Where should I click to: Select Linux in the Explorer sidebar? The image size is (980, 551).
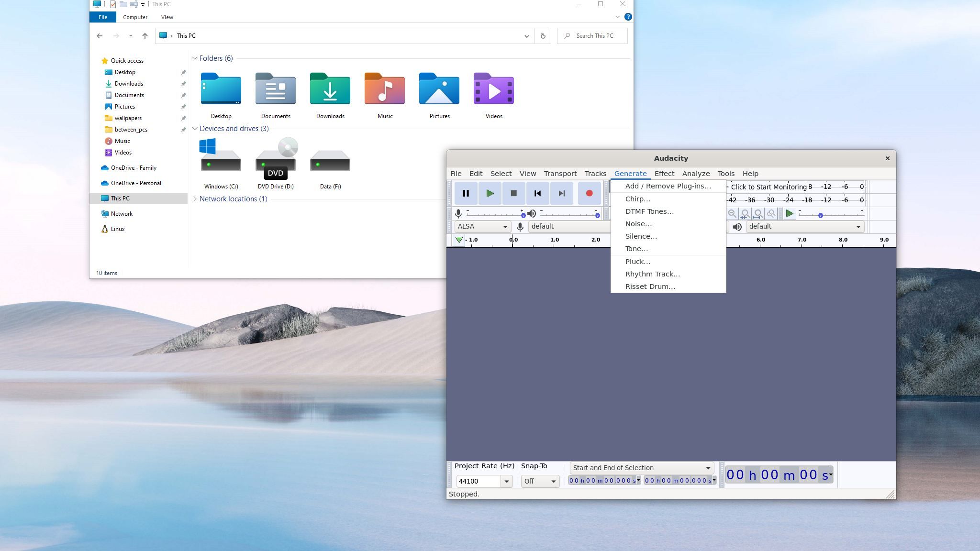[x=118, y=229]
